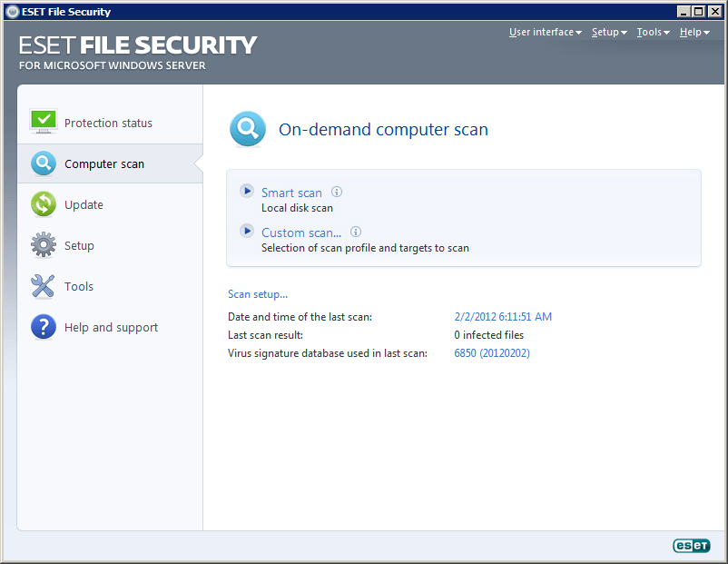728x564 pixels.
Task: Click the Computer scan magnifier icon in sidebar
Action: [x=44, y=163]
